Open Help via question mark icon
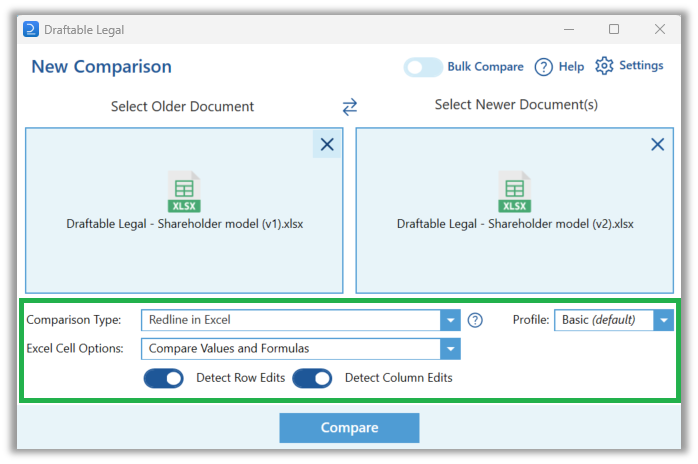 click(544, 67)
